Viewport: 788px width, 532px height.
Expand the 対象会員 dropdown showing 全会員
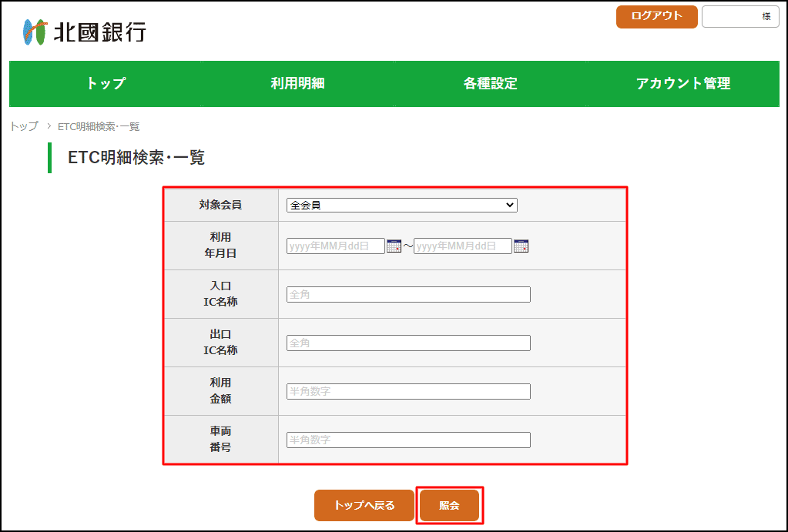click(401, 205)
